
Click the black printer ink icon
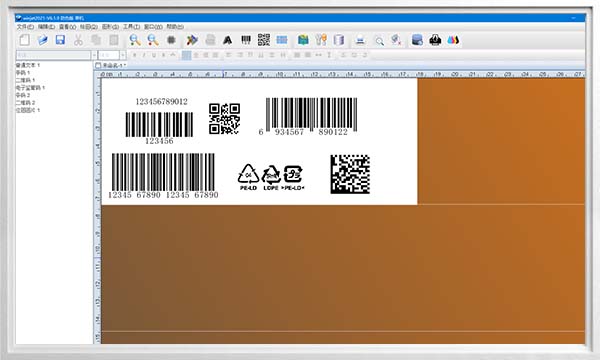pos(435,40)
